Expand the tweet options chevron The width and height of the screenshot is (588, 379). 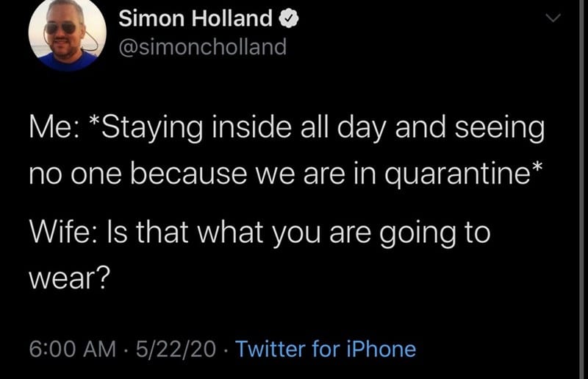553,18
